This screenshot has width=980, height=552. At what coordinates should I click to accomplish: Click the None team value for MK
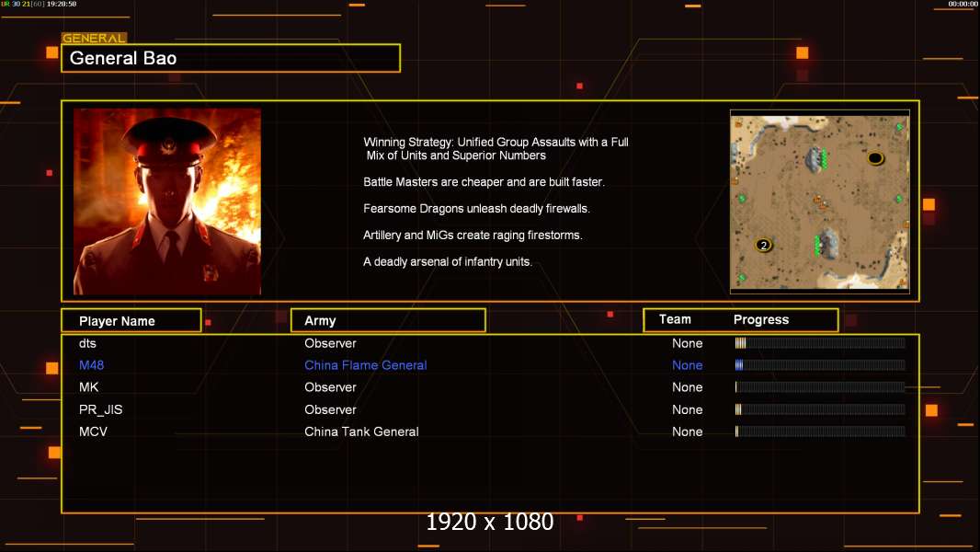point(687,387)
